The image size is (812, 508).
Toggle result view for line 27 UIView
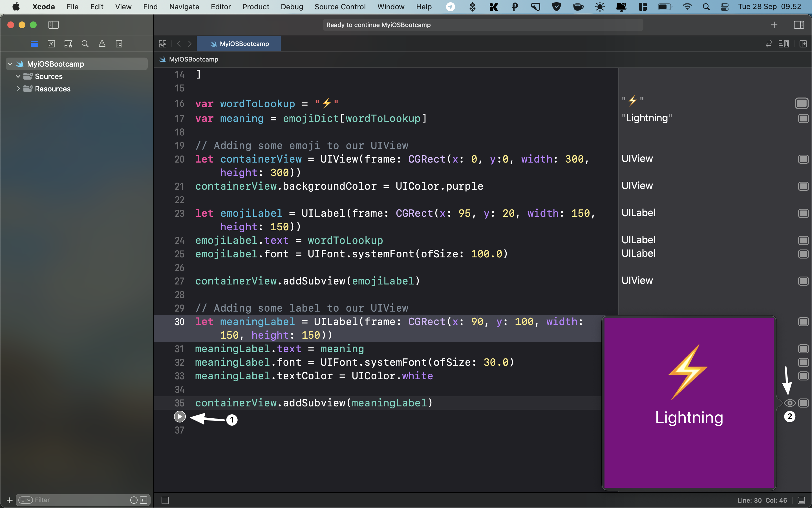click(803, 281)
